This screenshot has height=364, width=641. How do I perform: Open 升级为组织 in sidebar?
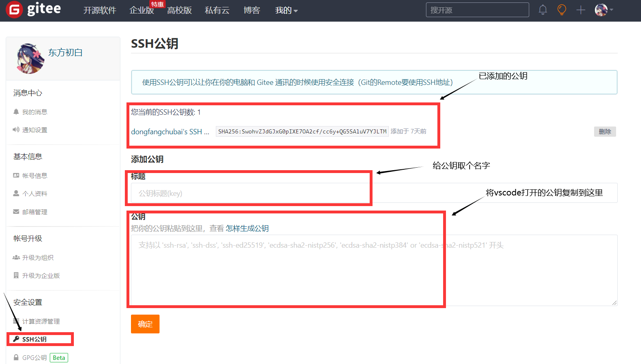[x=38, y=257]
